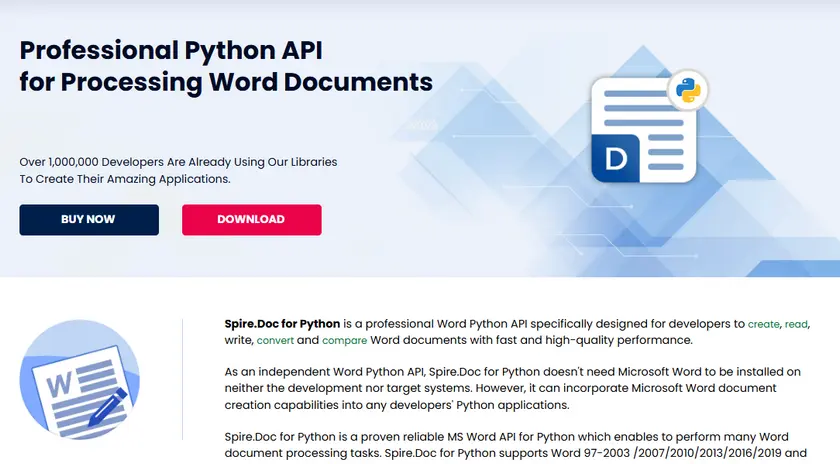Click the red DOWNLOAD button

(251, 220)
